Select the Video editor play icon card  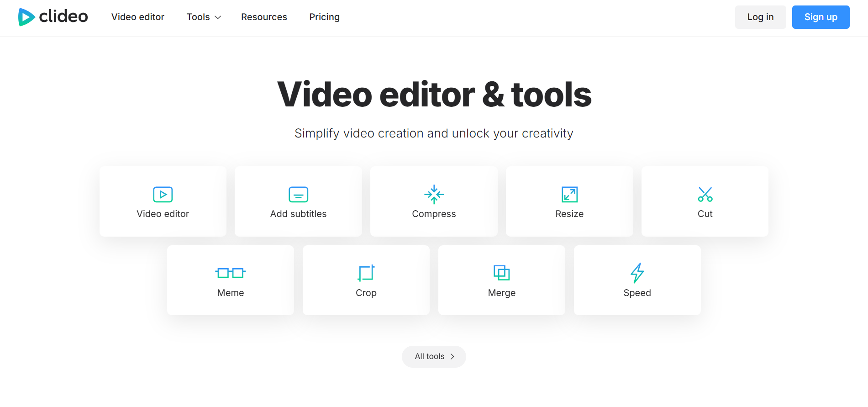(163, 195)
